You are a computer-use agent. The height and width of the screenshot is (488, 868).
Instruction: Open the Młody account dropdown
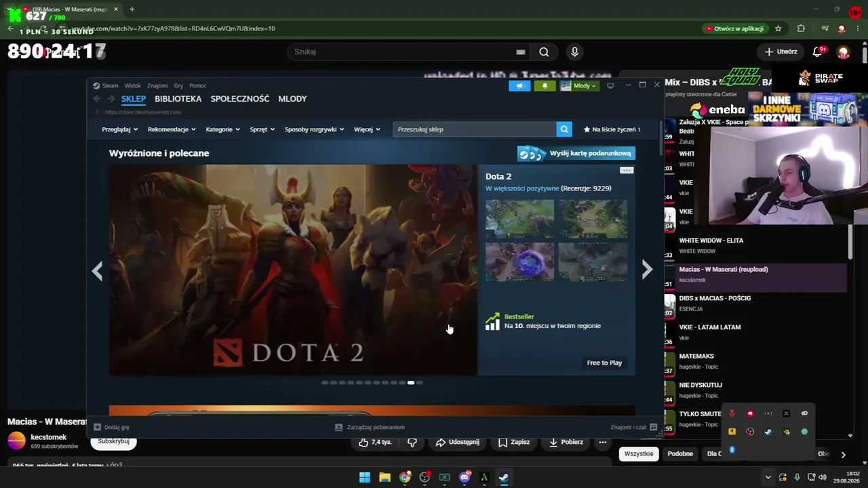578,85
